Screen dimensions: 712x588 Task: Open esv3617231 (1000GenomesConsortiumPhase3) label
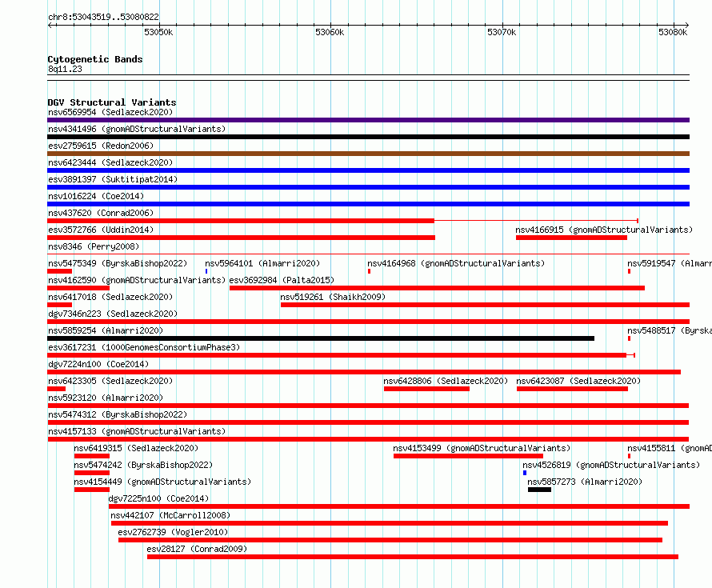(144, 347)
